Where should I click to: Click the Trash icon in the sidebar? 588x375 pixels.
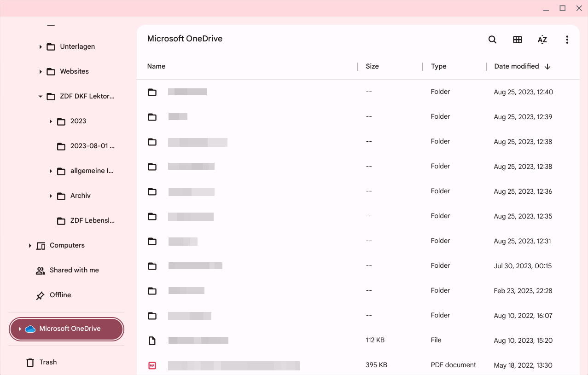click(29, 362)
